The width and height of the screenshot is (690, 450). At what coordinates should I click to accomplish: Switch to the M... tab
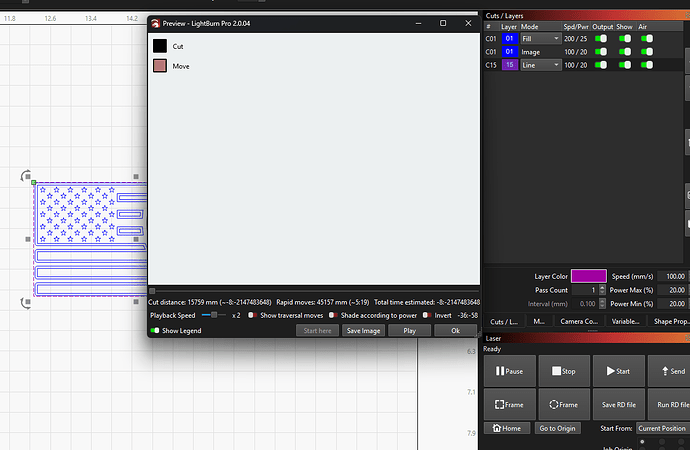(x=539, y=322)
